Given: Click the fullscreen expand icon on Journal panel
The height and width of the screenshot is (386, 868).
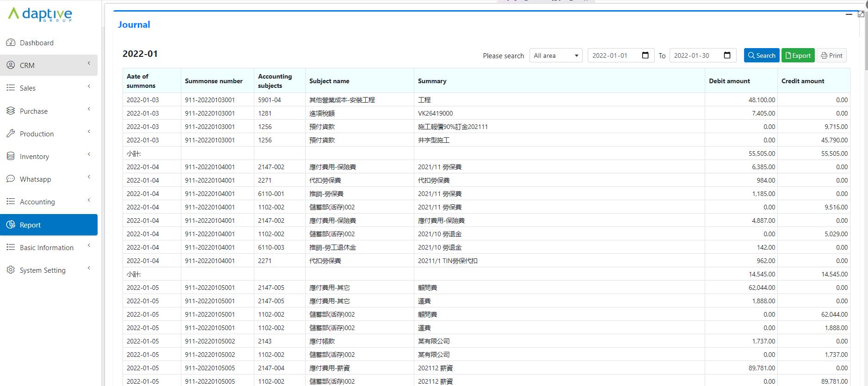Looking at the screenshot, I should click(x=861, y=14).
